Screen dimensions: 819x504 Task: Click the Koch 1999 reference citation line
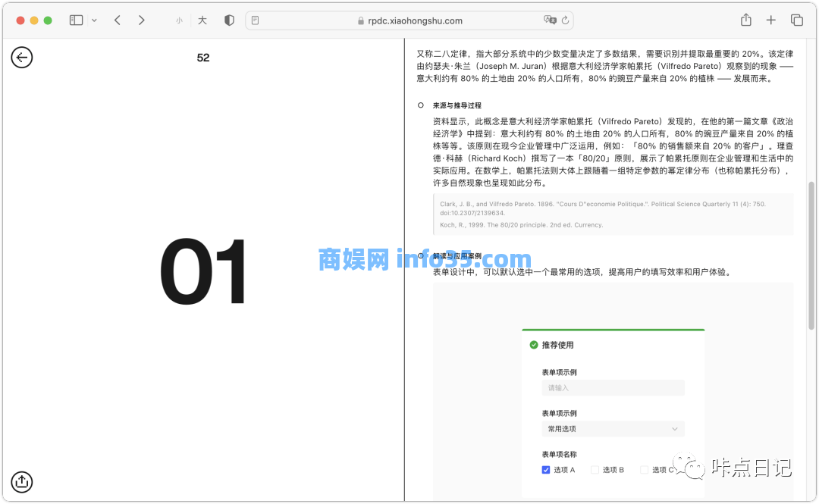tap(521, 225)
